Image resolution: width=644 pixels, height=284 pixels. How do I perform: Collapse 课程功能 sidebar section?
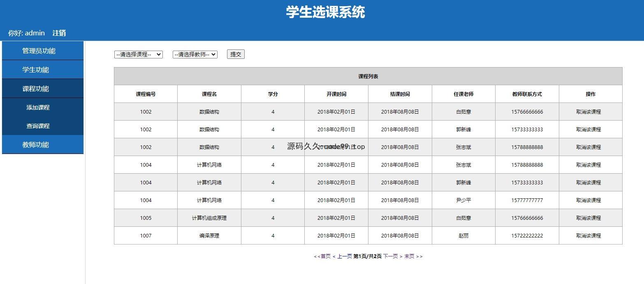[x=43, y=88]
